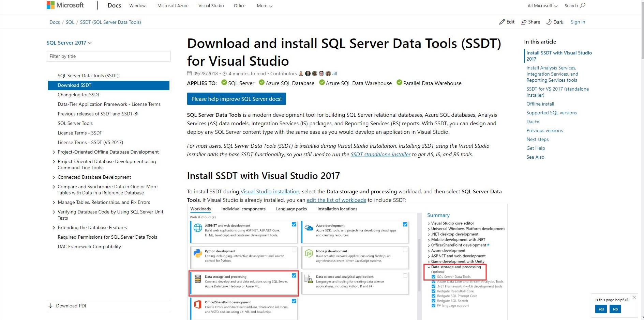
Task: Open the SSDT standalone installer link
Action: (x=380, y=155)
